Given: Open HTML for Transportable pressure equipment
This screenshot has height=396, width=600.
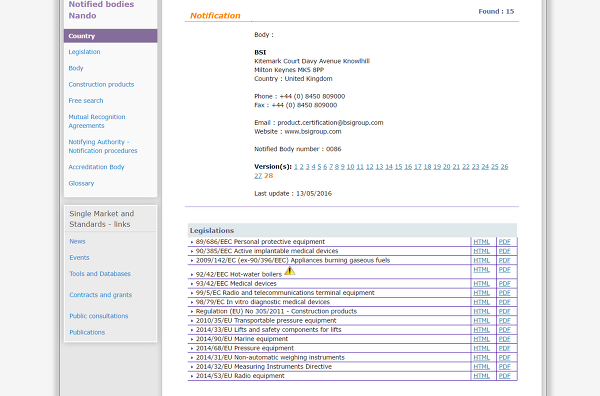Looking at the screenshot, I should pyautogui.click(x=481, y=321).
